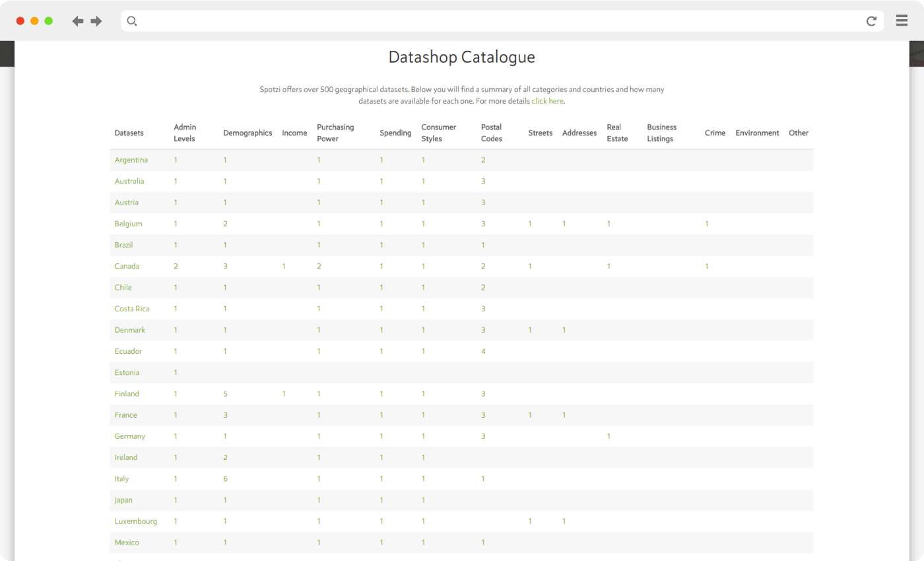Open the Denmark datasets link
924x561 pixels.
130,330
